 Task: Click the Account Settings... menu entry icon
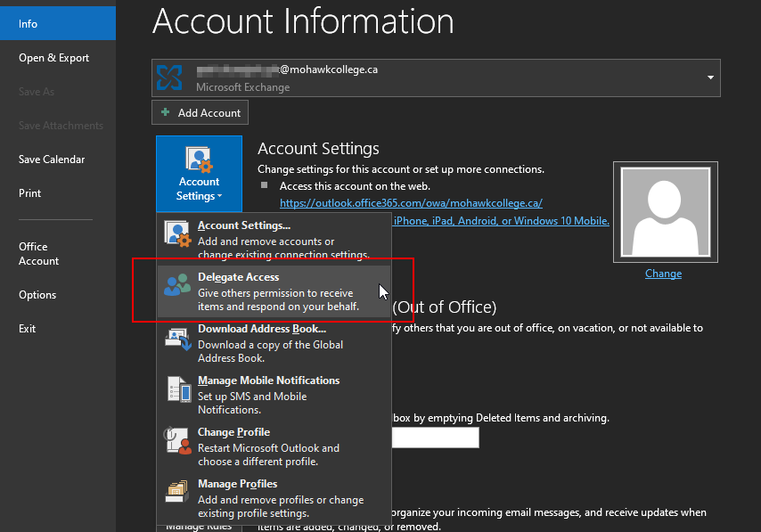[x=176, y=232]
